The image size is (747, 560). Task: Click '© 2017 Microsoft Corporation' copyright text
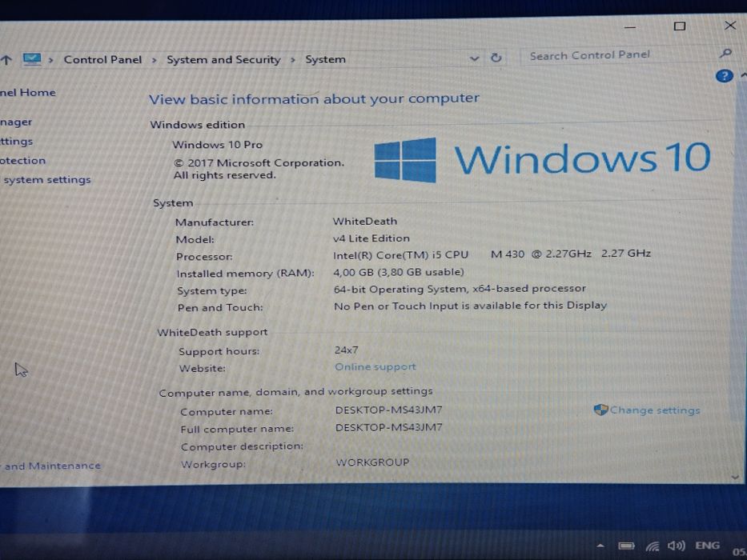(259, 163)
